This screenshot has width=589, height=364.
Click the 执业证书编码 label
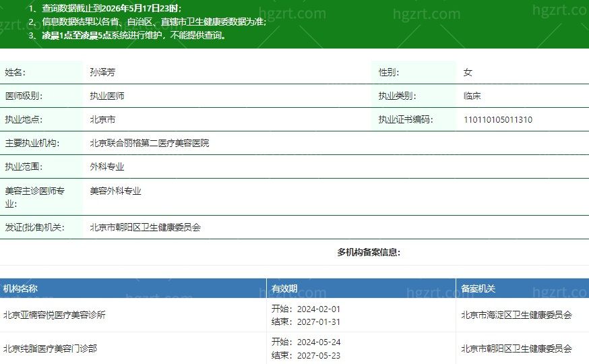(406, 119)
